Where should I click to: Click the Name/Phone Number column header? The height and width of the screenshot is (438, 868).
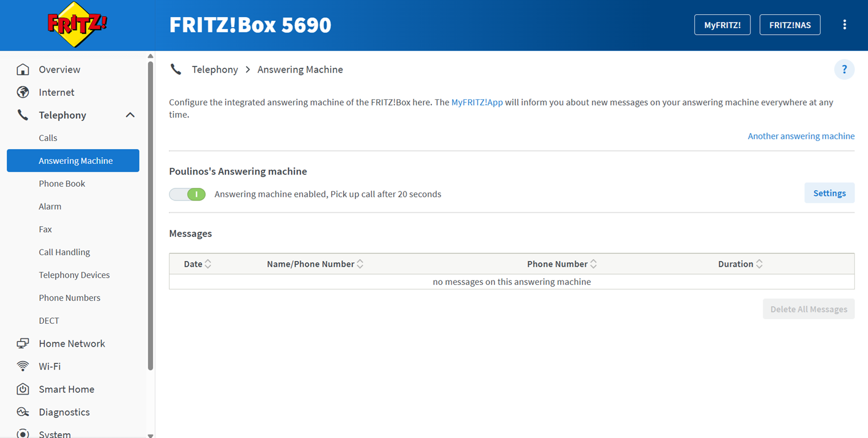click(x=311, y=264)
